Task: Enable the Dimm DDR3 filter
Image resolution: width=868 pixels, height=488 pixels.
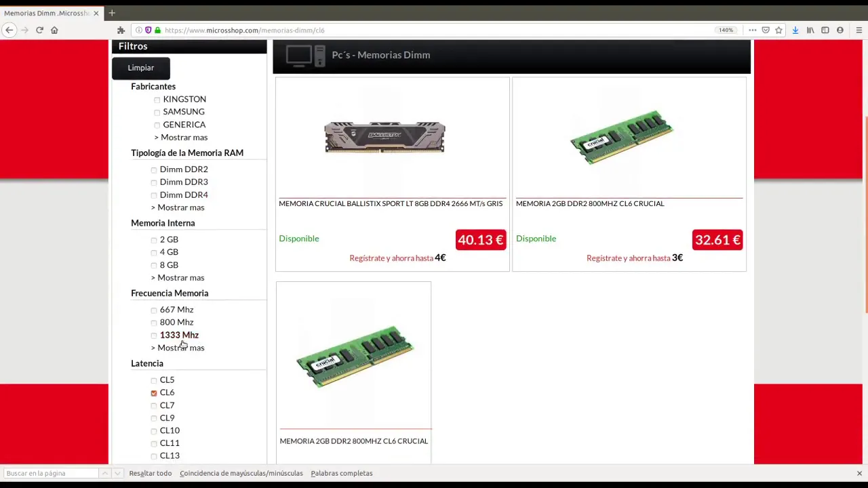Action: [154, 183]
